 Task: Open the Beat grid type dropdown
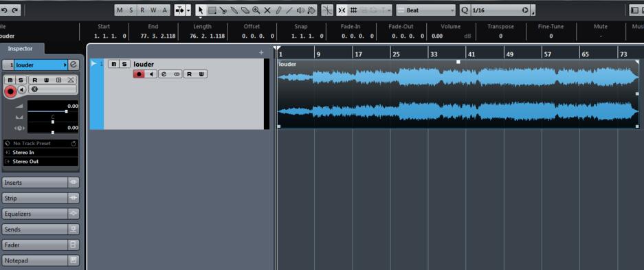[426, 10]
